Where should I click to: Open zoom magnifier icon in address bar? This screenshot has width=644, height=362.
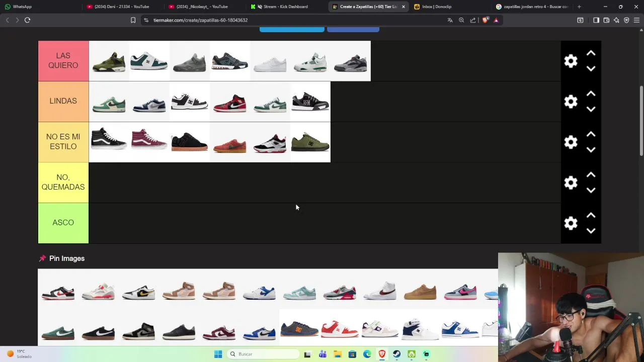tap(461, 20)
